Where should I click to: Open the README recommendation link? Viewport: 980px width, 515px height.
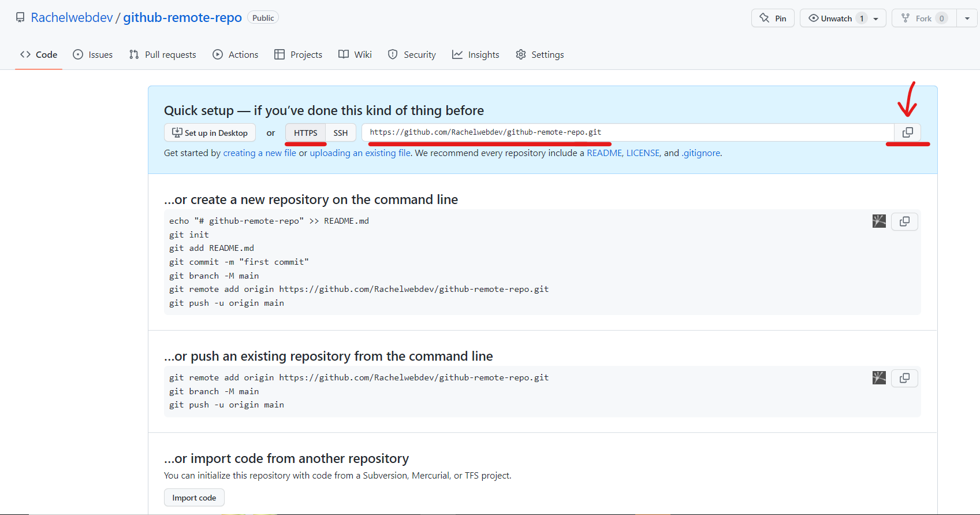604,153
